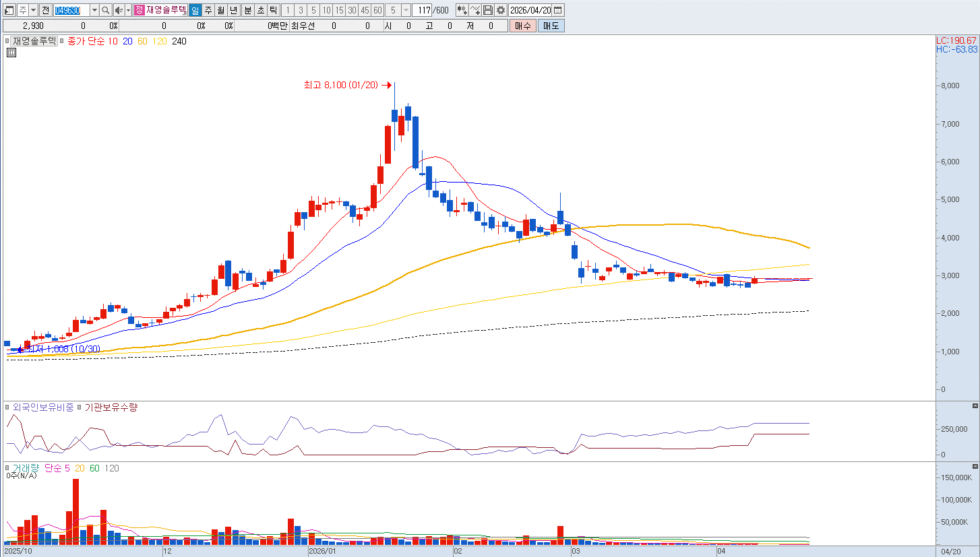Expand the stock code dropdown arrow
980x557 pixels.
tap(94, 10)
